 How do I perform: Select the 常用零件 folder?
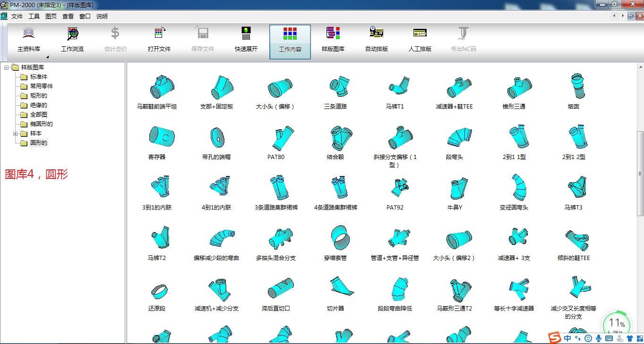point(36,86)
